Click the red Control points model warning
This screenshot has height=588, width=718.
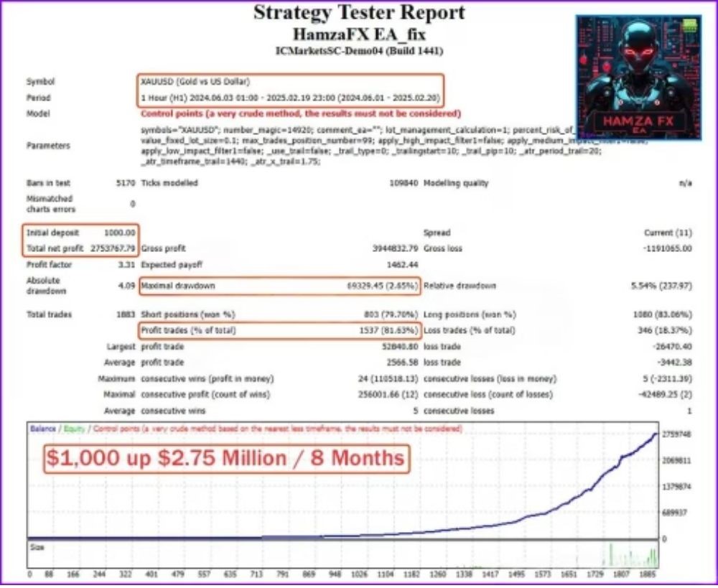point(301,113)
